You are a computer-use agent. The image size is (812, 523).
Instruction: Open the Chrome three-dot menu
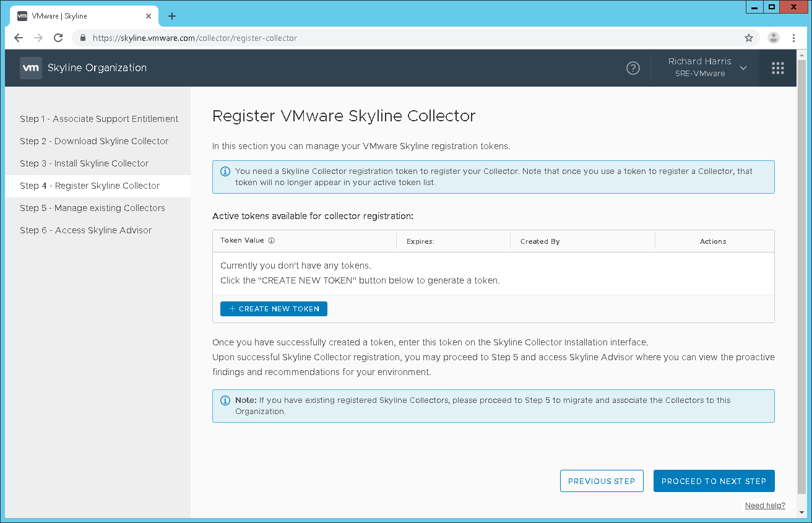pyautogui.click(x=794, y=38)
